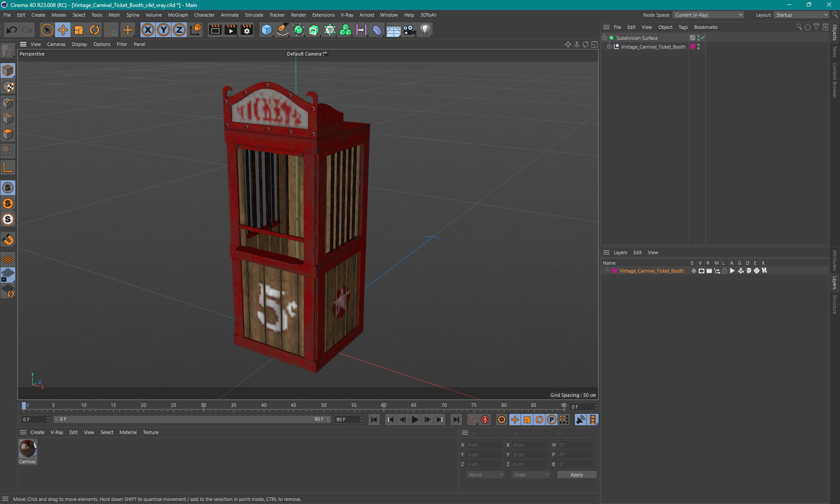The height and width of the screenshot is (504, 840).
Task: Toggle Autokeying button
Action: 485,420
